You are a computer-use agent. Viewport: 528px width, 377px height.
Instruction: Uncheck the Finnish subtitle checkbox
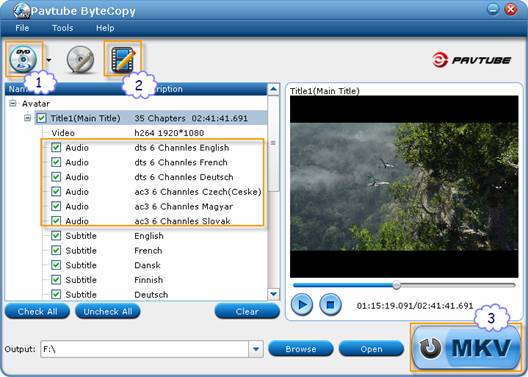[56, 280]
